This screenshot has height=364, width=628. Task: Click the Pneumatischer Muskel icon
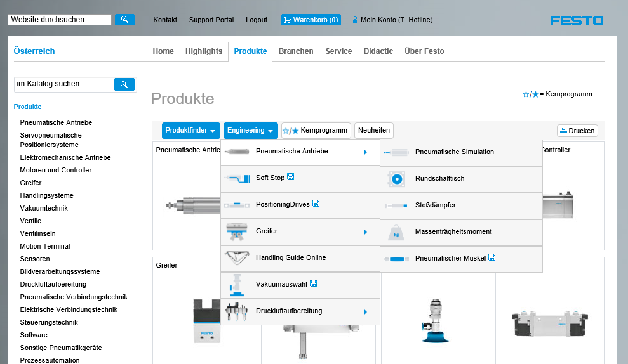tap(396, 259)
